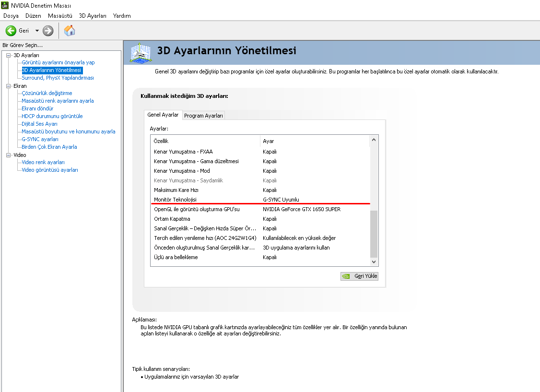Select Monitör Teknolojisi row
Viewport: 540px width, 392px height.
tap(260, 200)
